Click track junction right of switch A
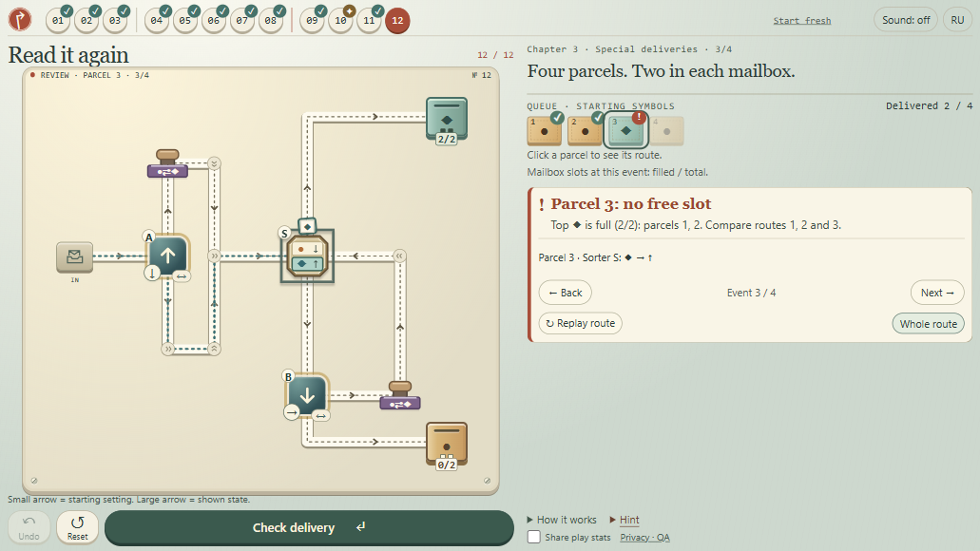The height and width of the screenshot is (551, 980). pyautogui.click(x=214, y=256)
